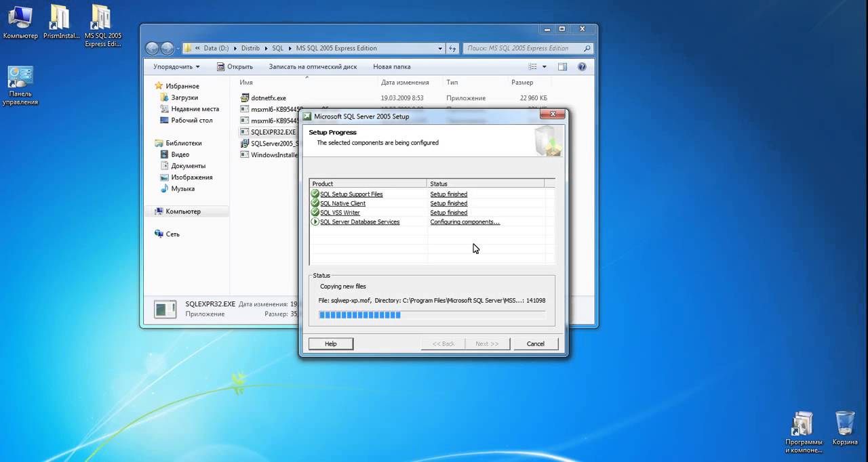Click the setup copy progress bar
Image resolution: width=868 pixels, height=462 pixels.
[432, 315]
